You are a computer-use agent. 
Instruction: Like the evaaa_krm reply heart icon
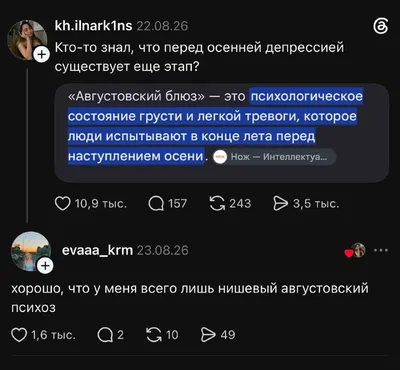pyautogui.click(x=19, y=335)
